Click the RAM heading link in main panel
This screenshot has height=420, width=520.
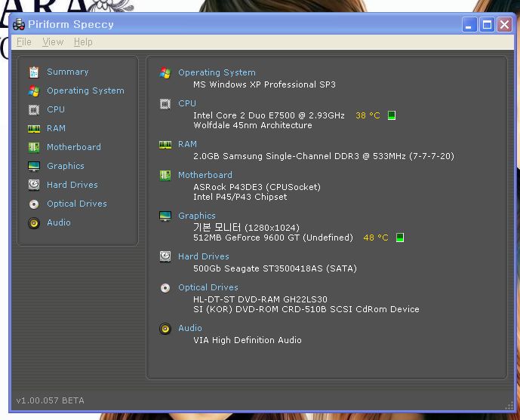[x=187, y=144]
